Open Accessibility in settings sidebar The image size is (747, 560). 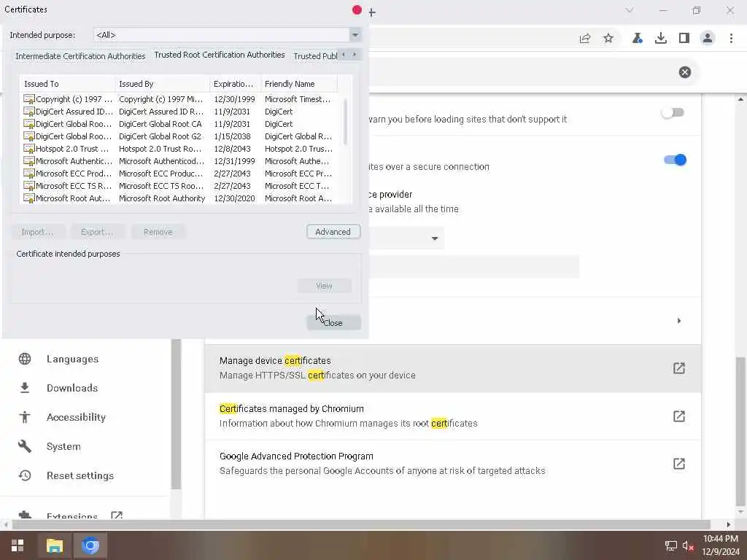(x=76, y=417)
